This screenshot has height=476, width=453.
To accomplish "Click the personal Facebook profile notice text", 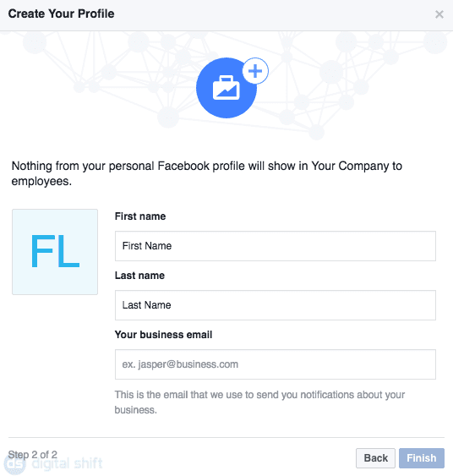I will 206,173.
